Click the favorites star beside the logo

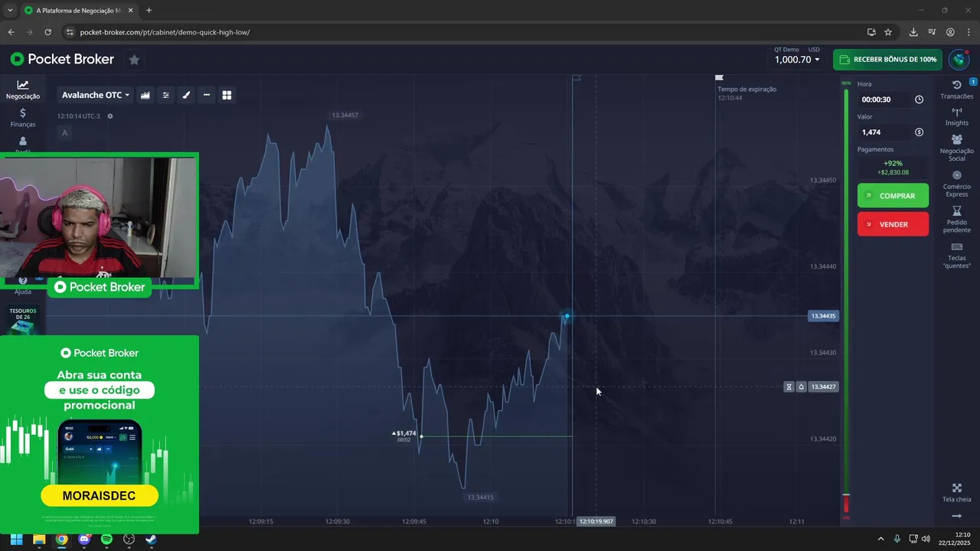click(134, 60)
